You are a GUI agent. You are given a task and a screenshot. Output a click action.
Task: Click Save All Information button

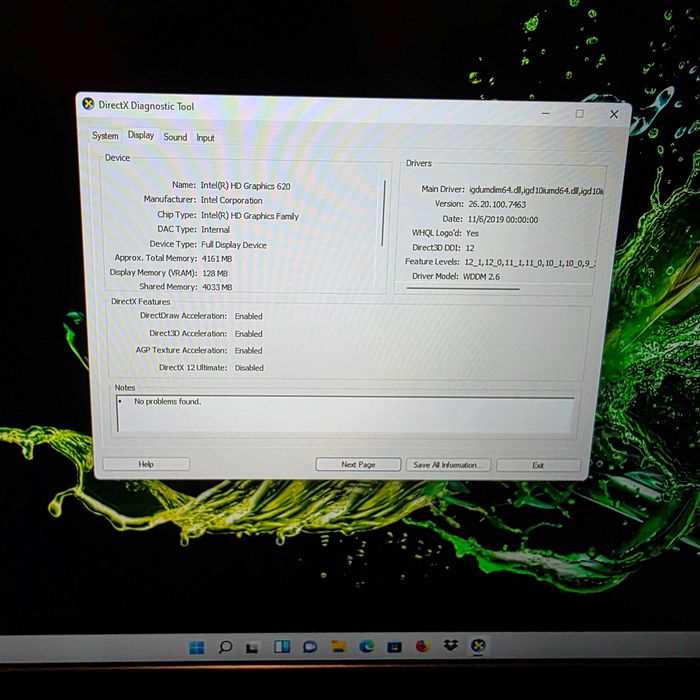point(448,465)
